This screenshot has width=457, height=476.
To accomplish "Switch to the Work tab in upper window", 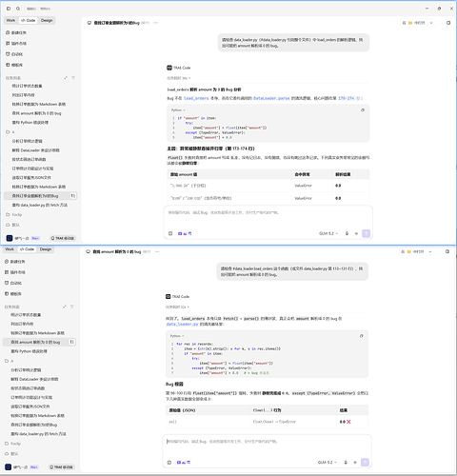I will [10, 20].
